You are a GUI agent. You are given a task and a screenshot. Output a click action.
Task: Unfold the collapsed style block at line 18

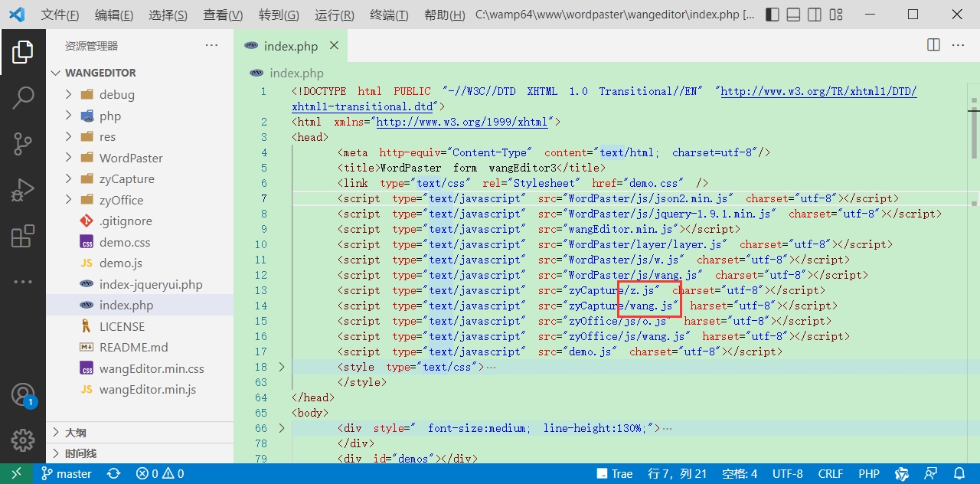click(281, 367)
